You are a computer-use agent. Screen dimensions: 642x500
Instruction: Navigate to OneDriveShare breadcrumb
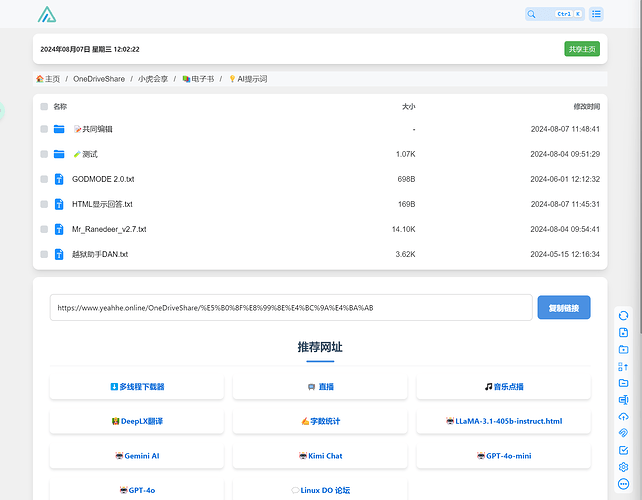(x=99, y=79)
